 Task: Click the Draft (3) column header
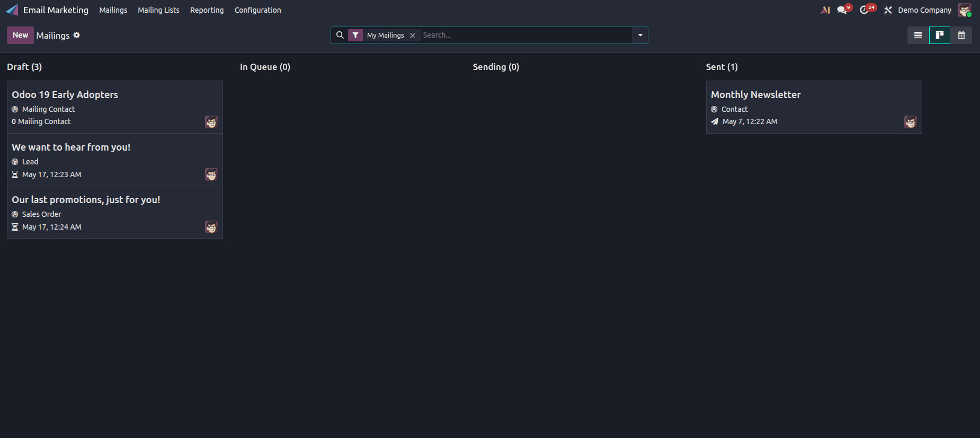click(x=24, y=67)
